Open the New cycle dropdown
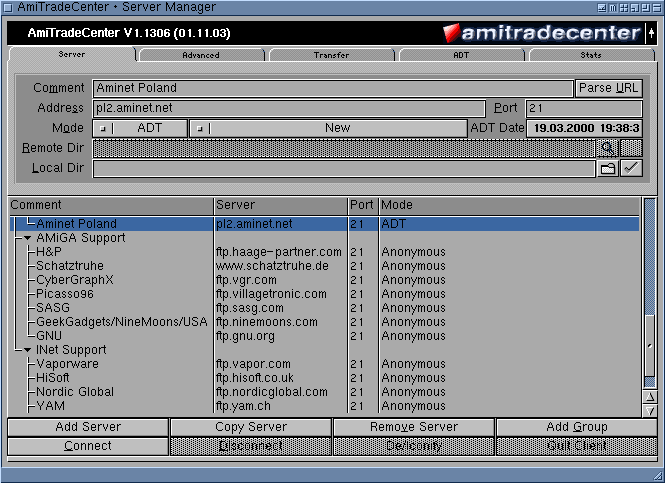The width and height of the screenshot is (665, 483). [x=328, y=128]
